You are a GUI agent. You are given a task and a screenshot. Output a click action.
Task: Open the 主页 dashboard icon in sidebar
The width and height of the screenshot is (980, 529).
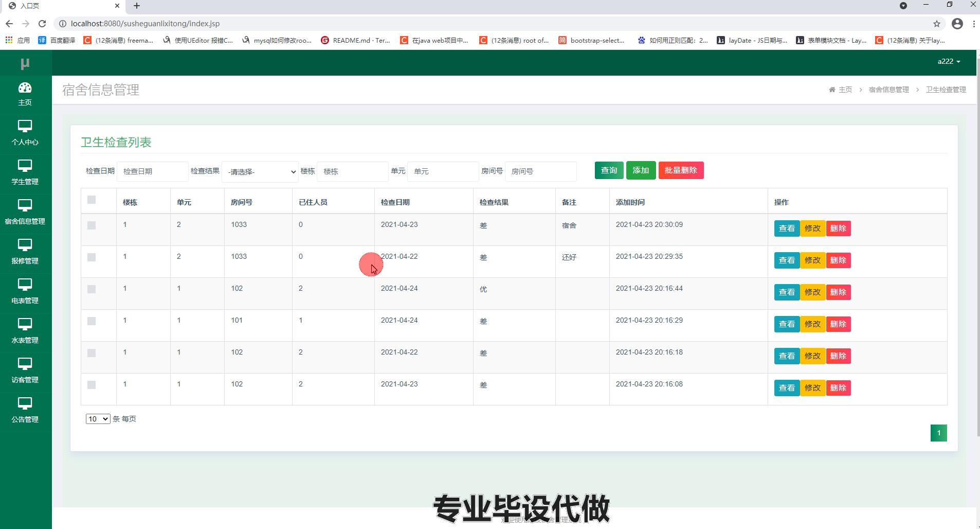click(25, 88)
